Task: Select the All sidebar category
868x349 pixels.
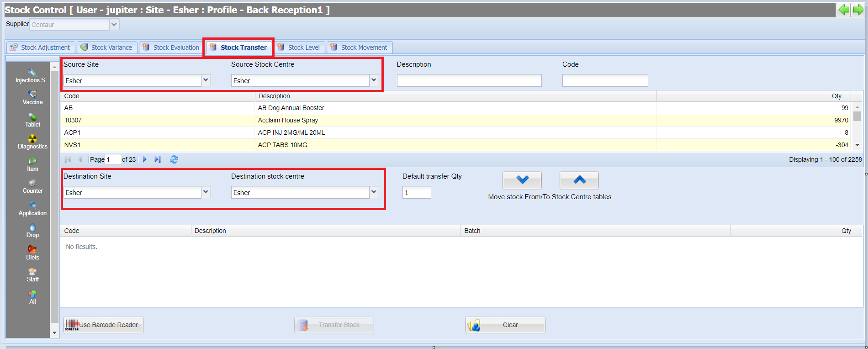Action: (x=32, y=297)
